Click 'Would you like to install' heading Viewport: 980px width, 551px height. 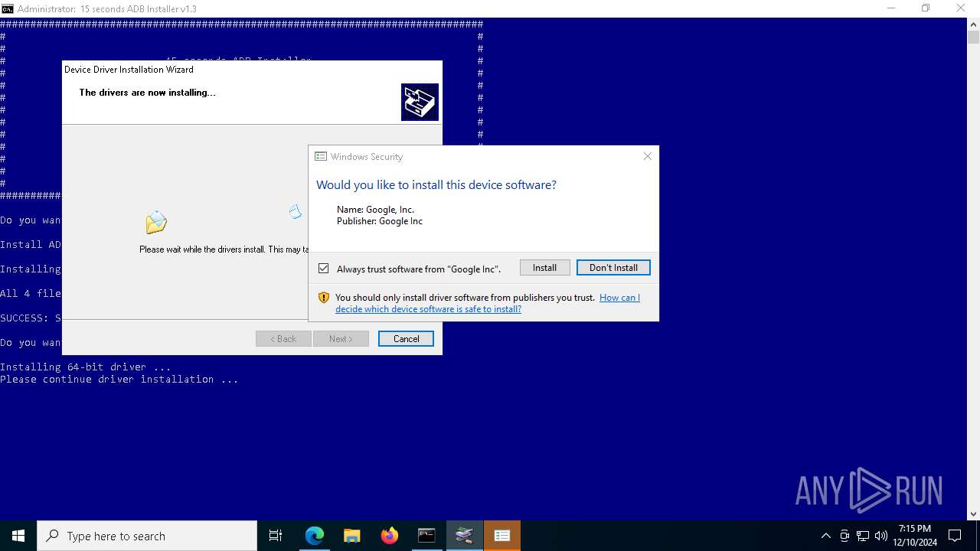click(436, 185)
